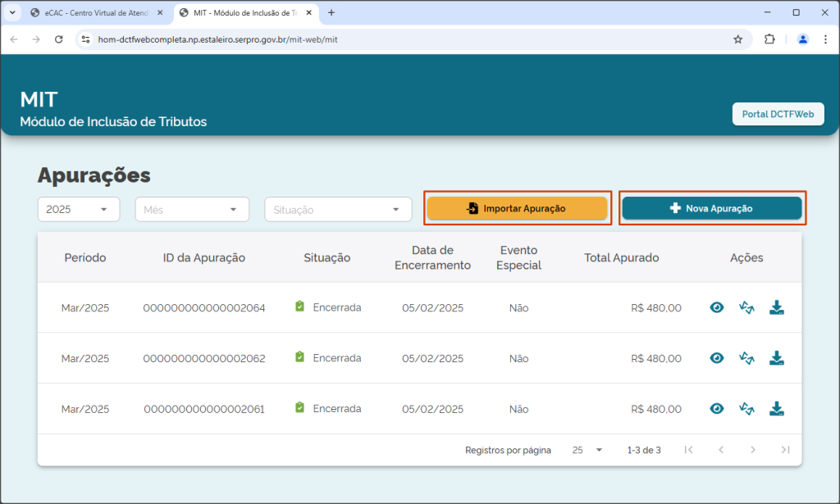This screenshot has height=504, width=840.
Task: Select the MIT Módulo de Inclusão tab
Action: click(245, 13)
